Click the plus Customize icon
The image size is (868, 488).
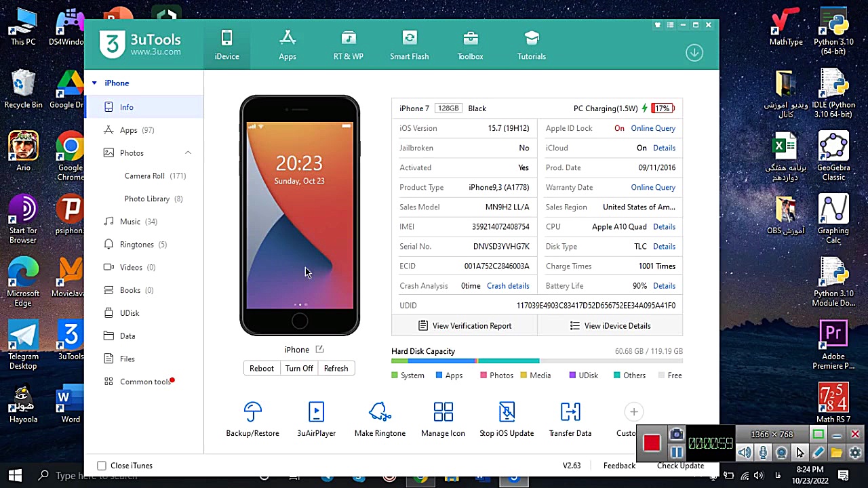coord(633,411)
